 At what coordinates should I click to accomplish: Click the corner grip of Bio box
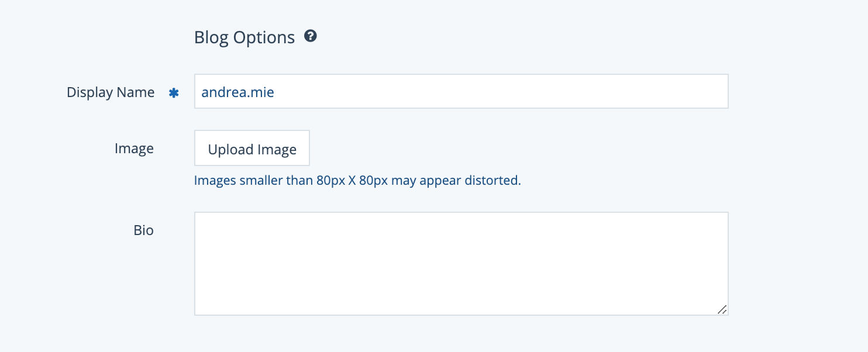[722, 310]
